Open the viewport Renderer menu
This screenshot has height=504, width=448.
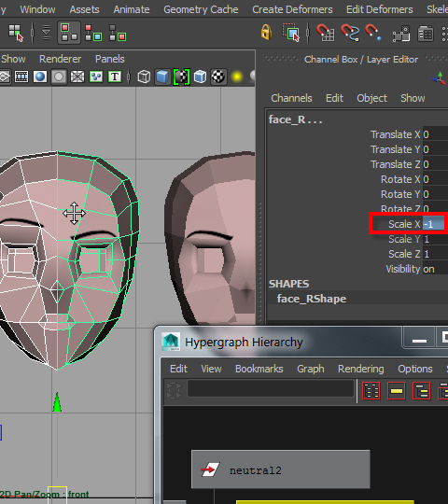(x=60, y=59)
